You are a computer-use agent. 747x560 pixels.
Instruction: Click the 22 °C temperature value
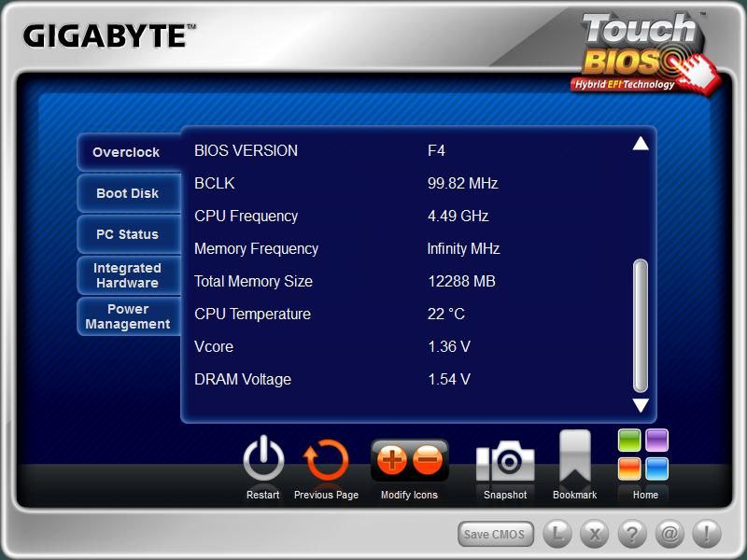pos(446,314)
